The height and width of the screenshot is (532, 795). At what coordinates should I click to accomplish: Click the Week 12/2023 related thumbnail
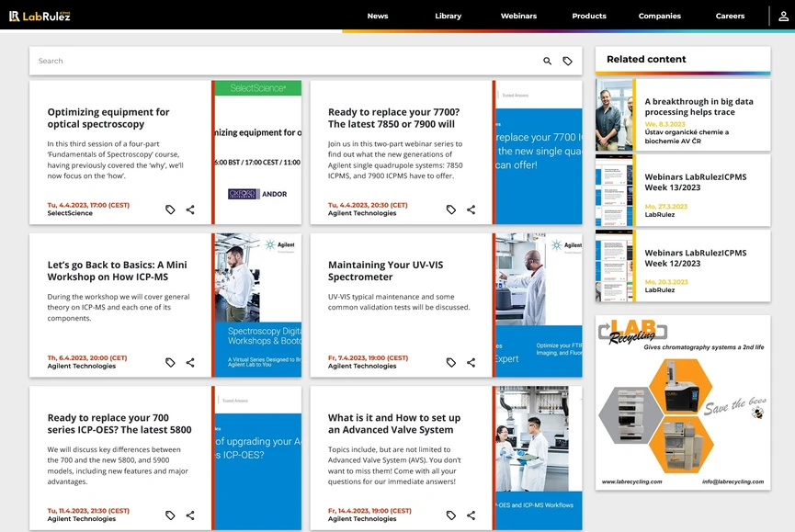click(x=614, y=266)
